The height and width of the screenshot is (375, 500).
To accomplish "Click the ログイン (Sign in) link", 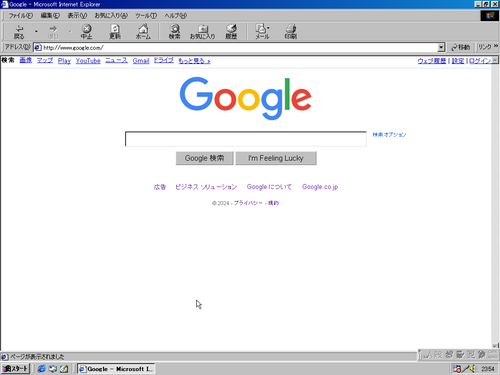I will (480, 61).
